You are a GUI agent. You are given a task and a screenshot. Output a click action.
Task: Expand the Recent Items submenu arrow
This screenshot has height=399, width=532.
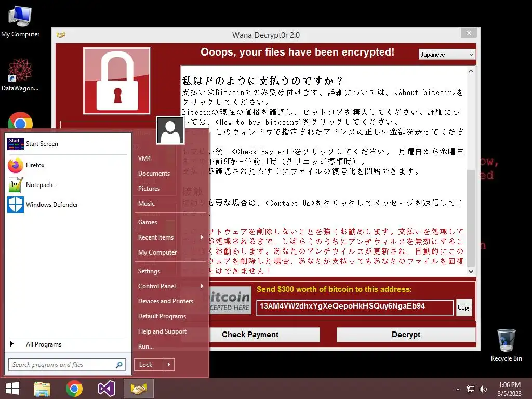coord(202,237)
